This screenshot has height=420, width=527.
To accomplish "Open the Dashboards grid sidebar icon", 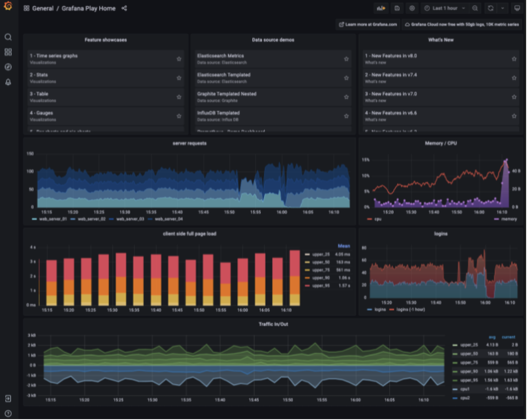I will [x=8, y=52].
